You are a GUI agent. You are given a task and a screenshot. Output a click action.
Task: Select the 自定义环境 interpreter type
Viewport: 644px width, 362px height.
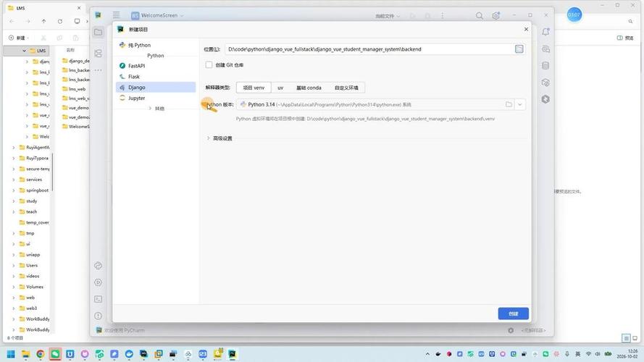coord(346,88)
